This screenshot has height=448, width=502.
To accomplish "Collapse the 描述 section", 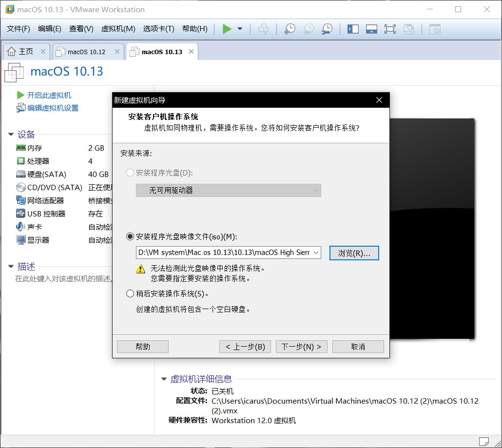I will click(x=11, y=266).
